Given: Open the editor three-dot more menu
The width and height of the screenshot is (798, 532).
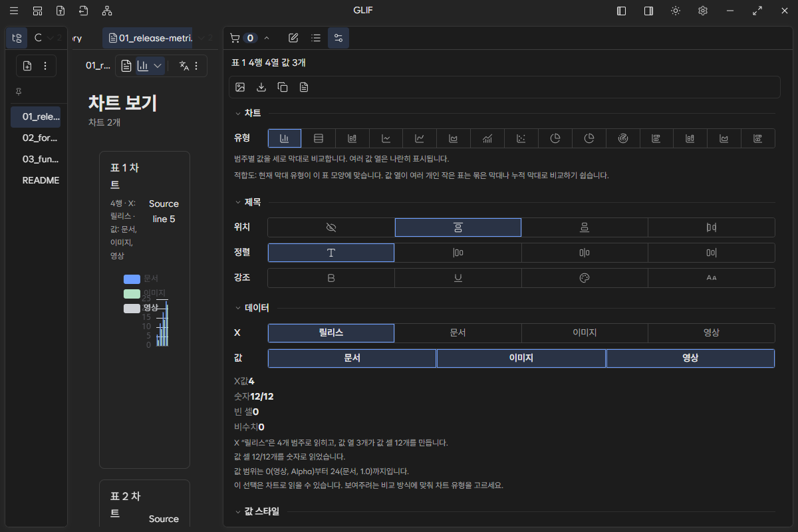Looking at the screenshot, I should coord(196,66).
